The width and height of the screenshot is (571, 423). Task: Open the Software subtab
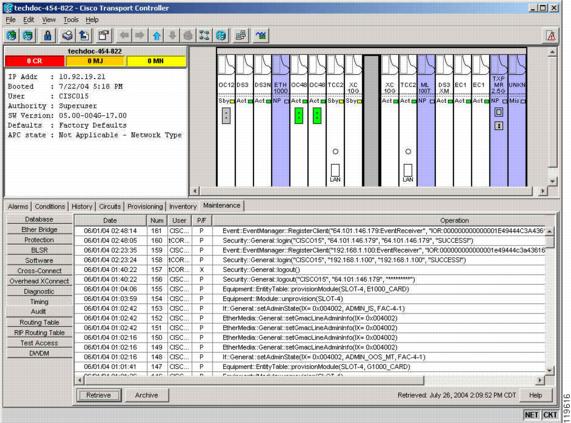click(x=39, y=260)
